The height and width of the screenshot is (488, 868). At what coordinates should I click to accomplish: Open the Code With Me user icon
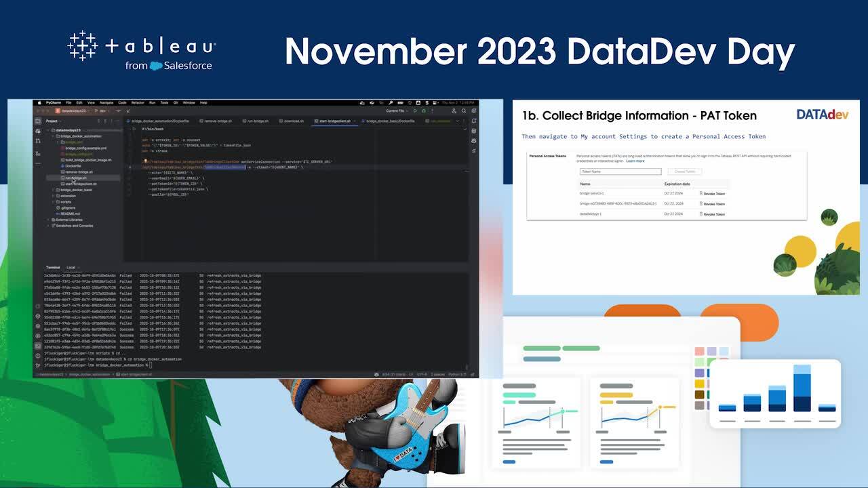tap(454, 111)
